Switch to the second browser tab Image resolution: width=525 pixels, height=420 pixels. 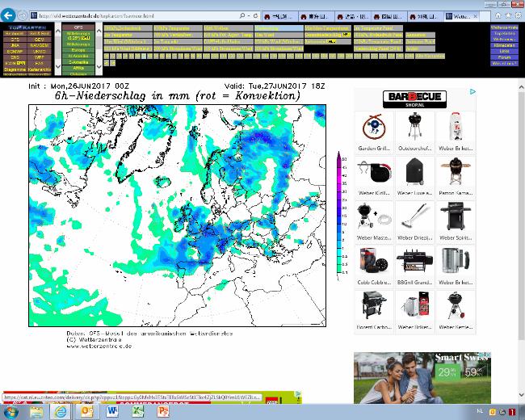click(x=316, y=16)
